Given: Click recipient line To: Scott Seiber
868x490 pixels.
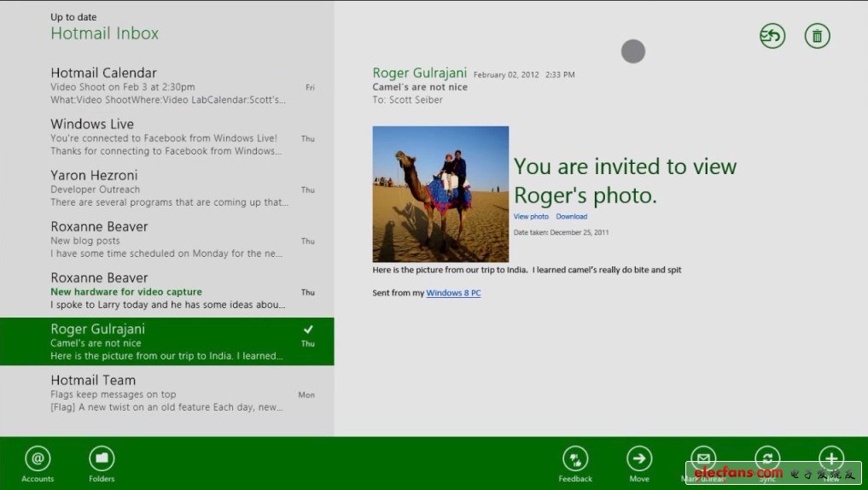Looking at the screenshot, I should point(407,100).
